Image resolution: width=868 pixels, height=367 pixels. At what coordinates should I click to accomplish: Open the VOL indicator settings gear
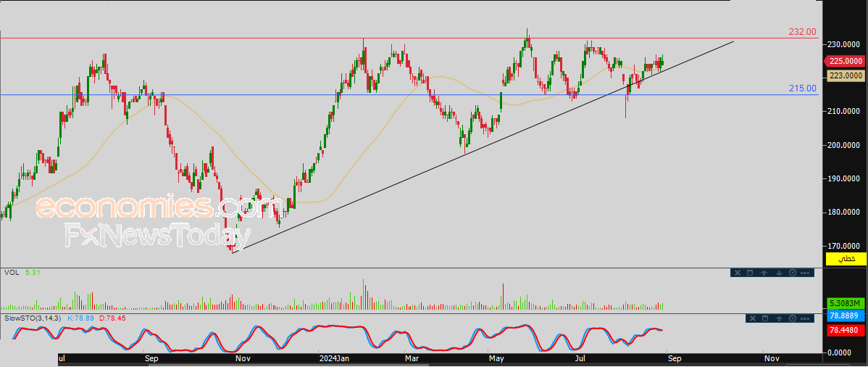pos(792,273)
